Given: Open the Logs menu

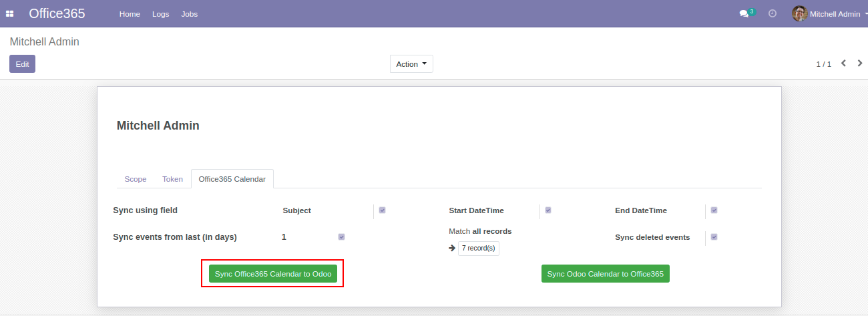Looking at the screenshot, I should click(x=160, y=14).
